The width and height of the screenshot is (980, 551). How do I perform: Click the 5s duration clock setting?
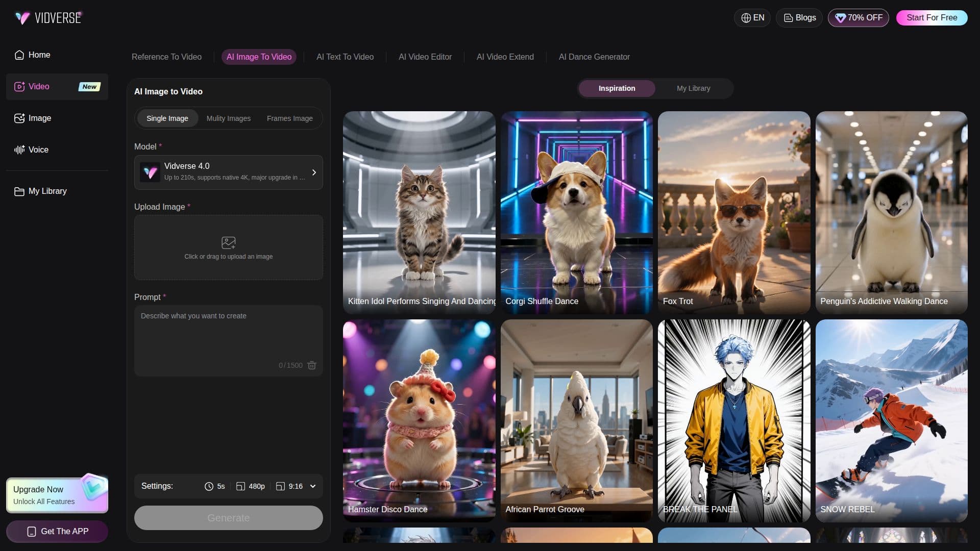(215, 486)
